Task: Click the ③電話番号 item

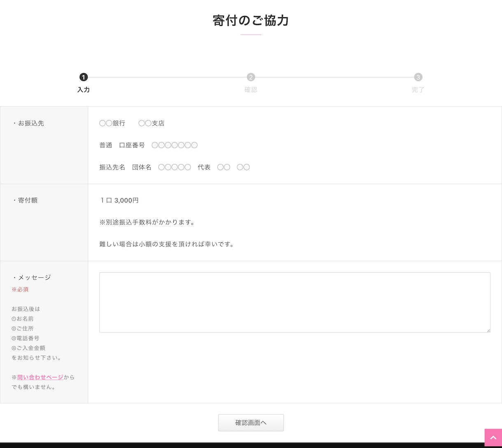Action: click(x=26, y=338)
